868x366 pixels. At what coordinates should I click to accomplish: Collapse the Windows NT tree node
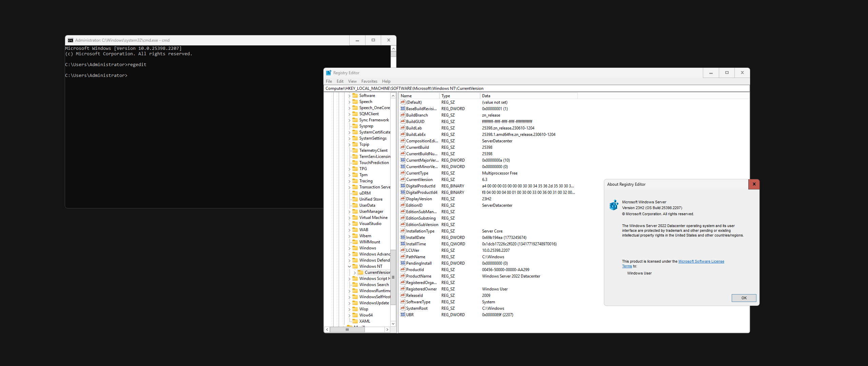(349, 266)
